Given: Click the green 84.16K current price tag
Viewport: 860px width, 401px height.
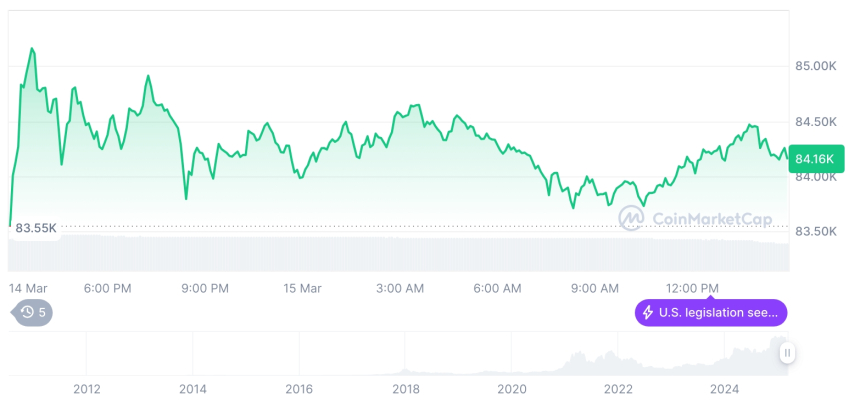Looking at the screenshot, I should pyautogui.click(x=816, y=160).
